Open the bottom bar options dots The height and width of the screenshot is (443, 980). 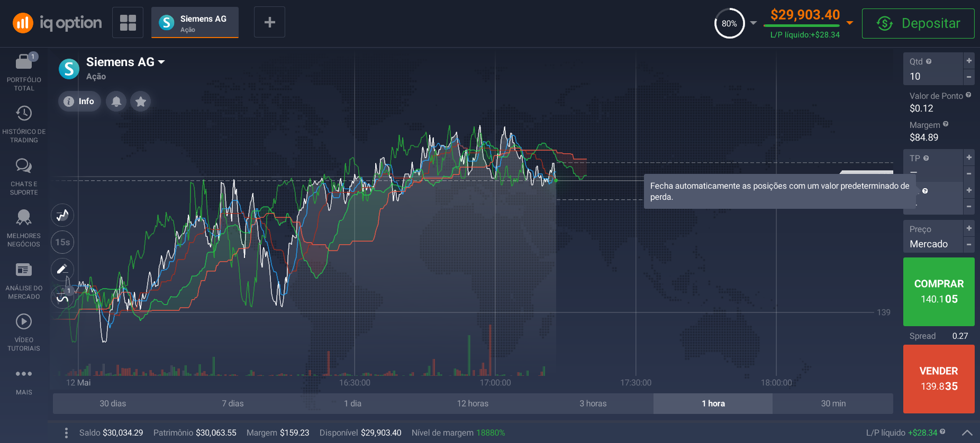(66, 432)
